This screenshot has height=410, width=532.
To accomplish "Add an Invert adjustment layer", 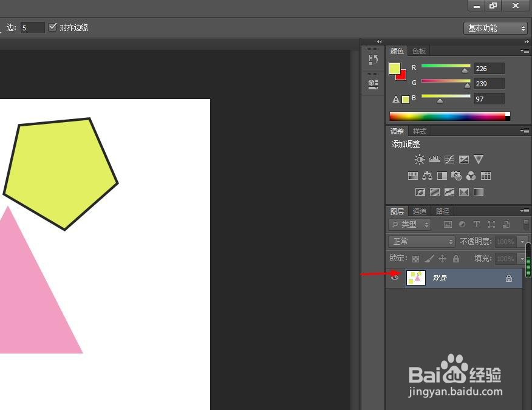I will (x=420, y=193).
